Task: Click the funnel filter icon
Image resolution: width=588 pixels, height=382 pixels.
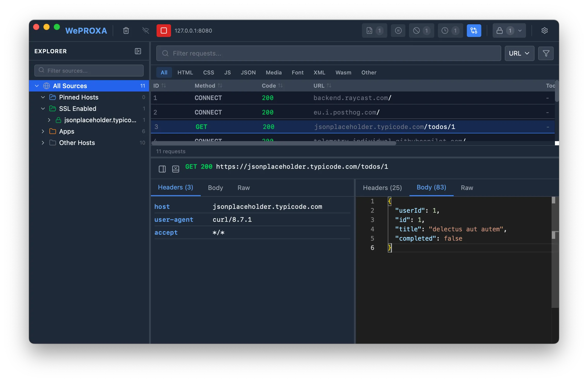Action: [546, 53]
